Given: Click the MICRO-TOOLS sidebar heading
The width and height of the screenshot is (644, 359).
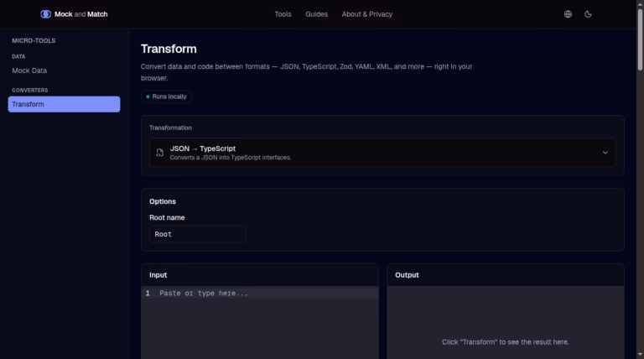Looking at the screenshot, I should (x=34, y=40).
